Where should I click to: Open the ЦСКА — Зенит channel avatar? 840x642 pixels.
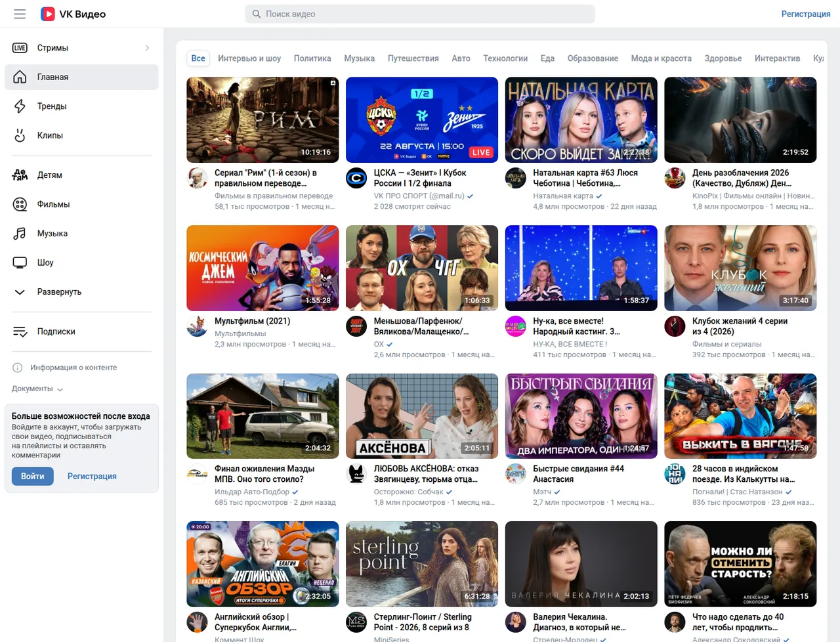pyautogui.click(x=356, y=178)
